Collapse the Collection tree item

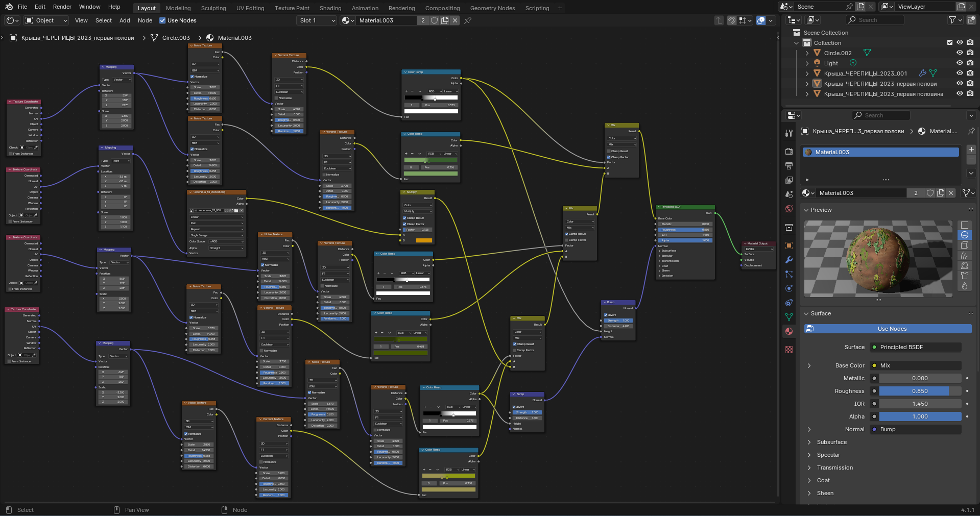pos(796,43)
